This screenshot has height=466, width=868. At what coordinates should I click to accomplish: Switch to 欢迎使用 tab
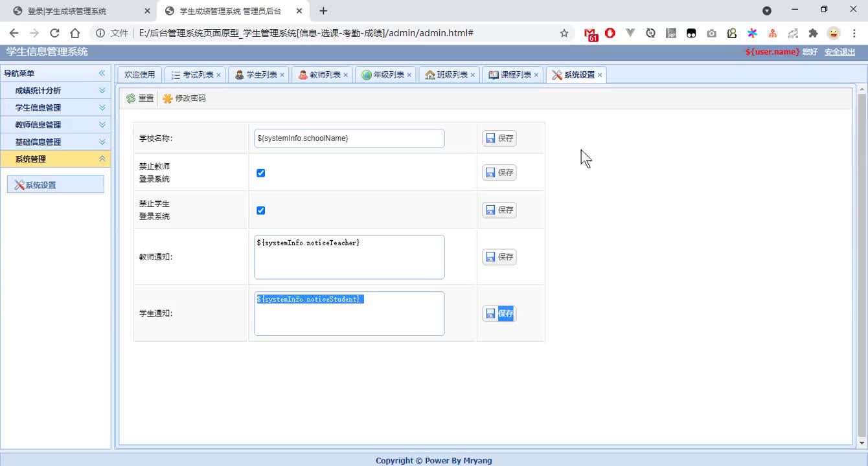click(x=139, y=75)
